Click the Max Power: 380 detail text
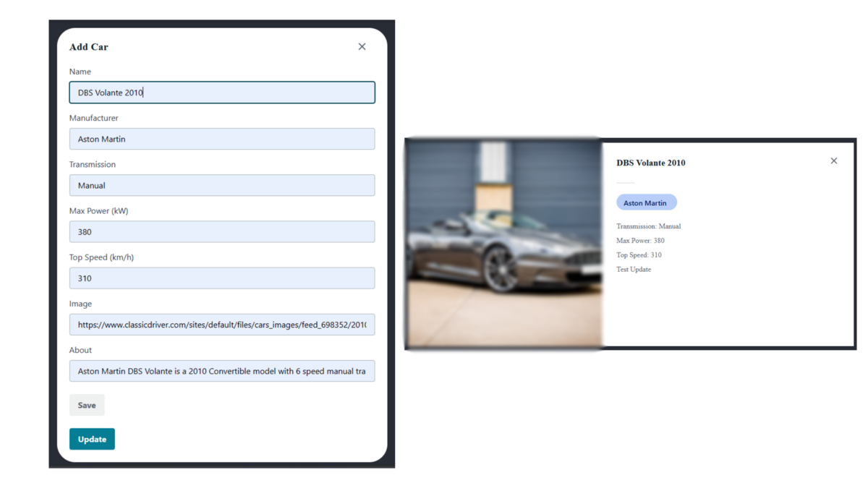The height and width of the screenshot is (488, 868). (640, 241)
